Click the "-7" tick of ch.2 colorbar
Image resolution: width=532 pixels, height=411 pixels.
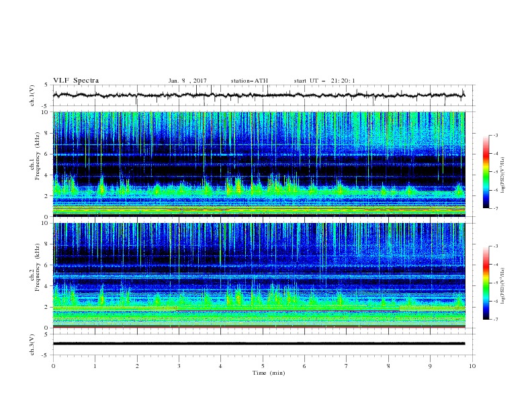[495, 319]
